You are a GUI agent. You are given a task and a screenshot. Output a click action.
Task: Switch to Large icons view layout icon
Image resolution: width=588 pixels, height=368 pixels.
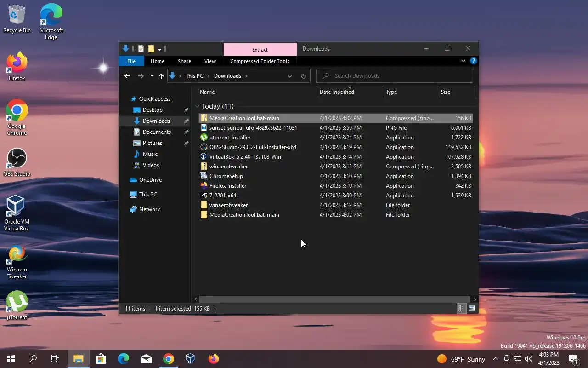point(471,309)
